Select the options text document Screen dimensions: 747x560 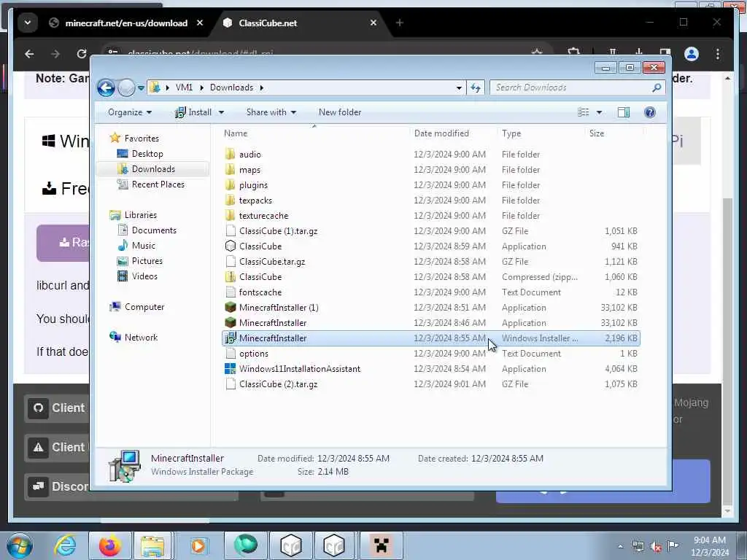(253, 354)
